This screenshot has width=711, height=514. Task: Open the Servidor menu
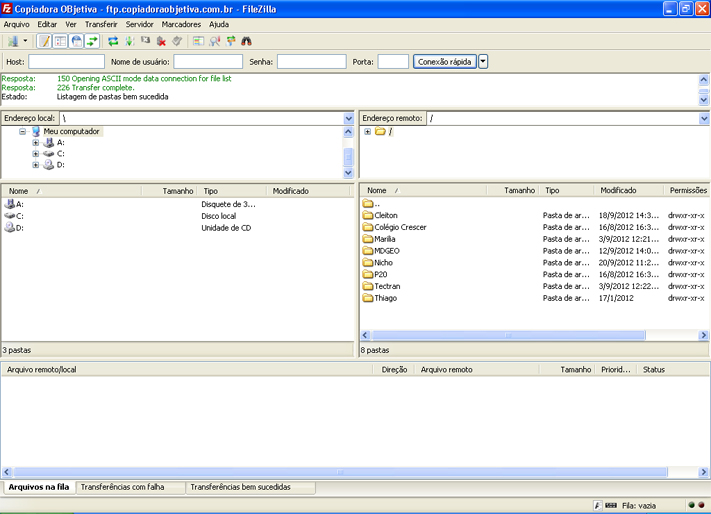coord(139,24)
